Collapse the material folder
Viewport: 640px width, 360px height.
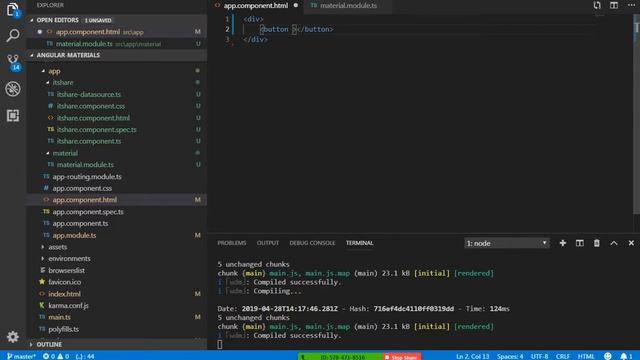coord(64,153)
